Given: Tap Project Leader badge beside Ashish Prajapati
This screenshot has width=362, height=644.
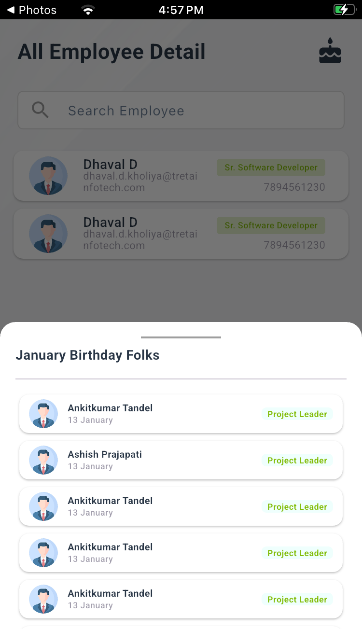Looking at the screenshot, I should [x=297, y=461].
